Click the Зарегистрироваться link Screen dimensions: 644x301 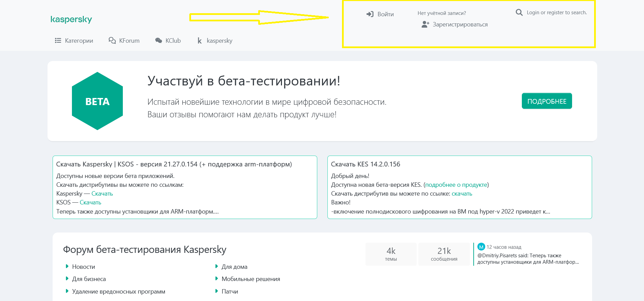coord(460,24)
